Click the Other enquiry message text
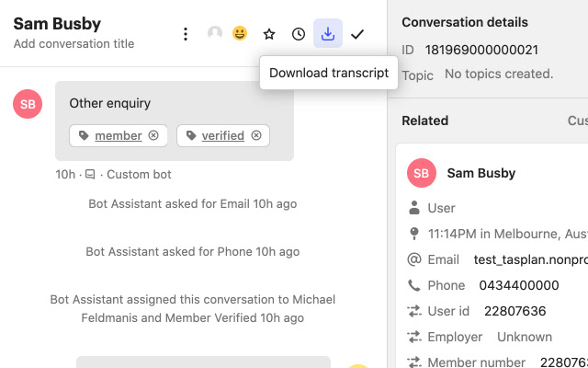The width and height of the screenshot is (588, 368). (110, 103)
